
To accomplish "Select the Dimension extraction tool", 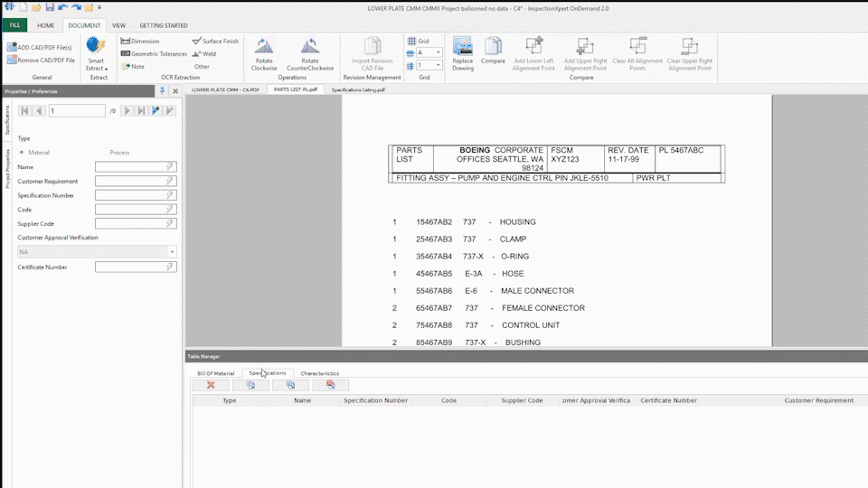I will (140, 41).
